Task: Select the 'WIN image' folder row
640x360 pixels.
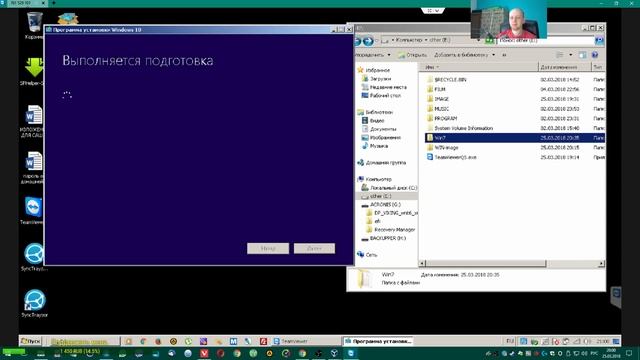Action: 515,147
